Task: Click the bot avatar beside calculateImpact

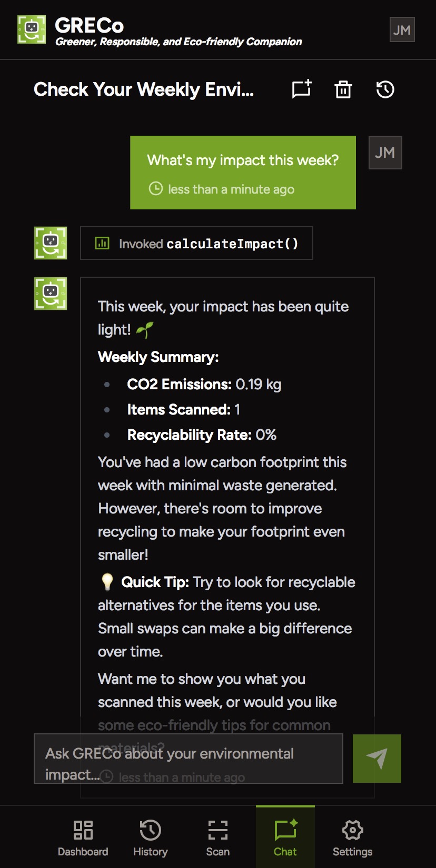Action: coord(51,243)
